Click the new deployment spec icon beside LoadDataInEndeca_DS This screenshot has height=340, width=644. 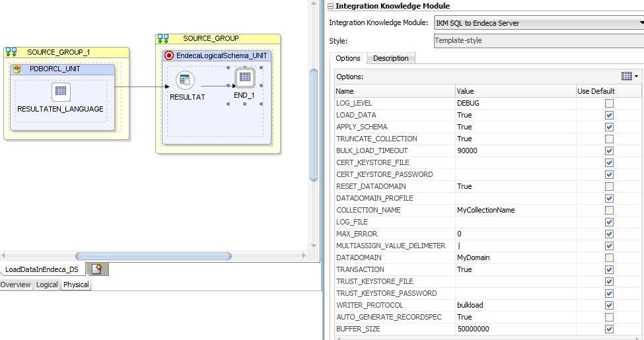pyautogui.click(x=97, y=269)
